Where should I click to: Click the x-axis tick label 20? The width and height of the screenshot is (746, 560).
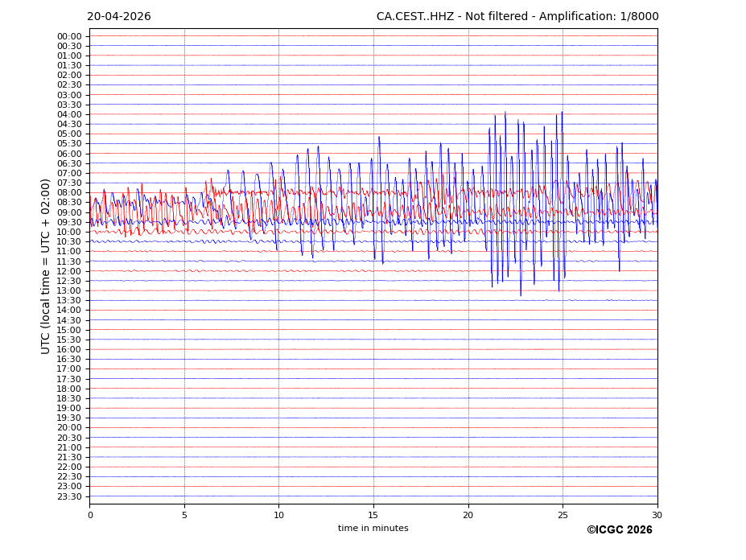click(468, 515)
